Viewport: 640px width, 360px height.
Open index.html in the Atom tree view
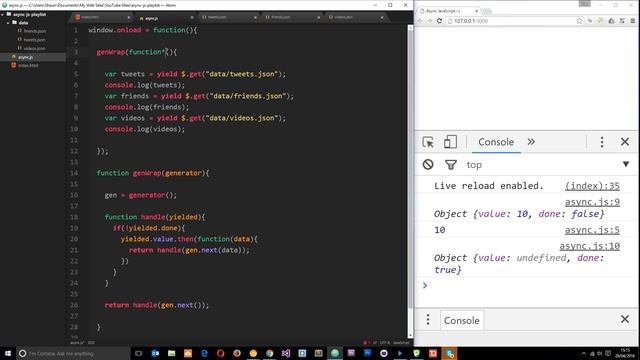pyautogui.click(x=28, y=65)
